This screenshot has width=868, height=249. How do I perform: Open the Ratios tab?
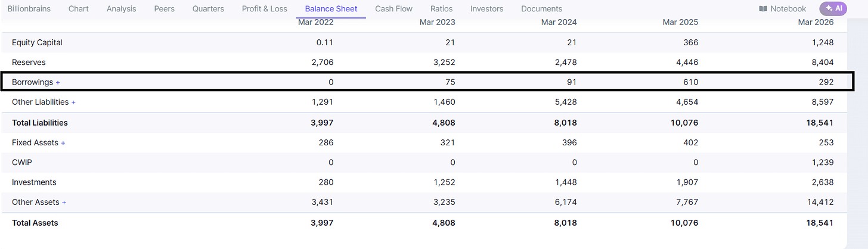[441, 9]
